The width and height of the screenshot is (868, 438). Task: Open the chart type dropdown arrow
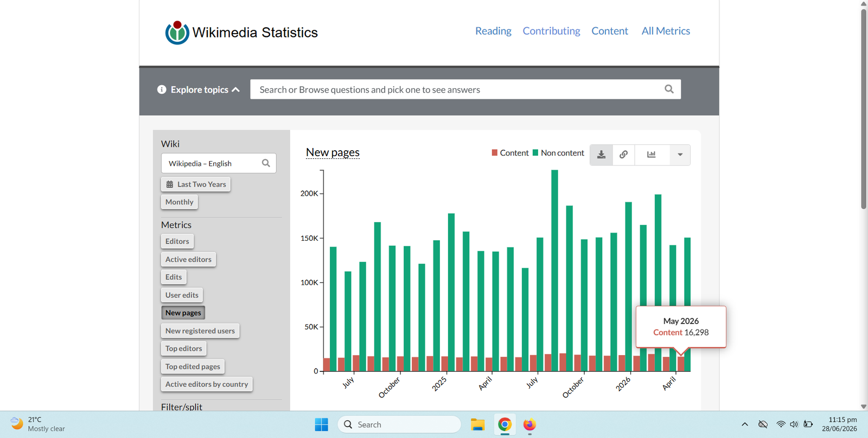[x=680, y=154]
